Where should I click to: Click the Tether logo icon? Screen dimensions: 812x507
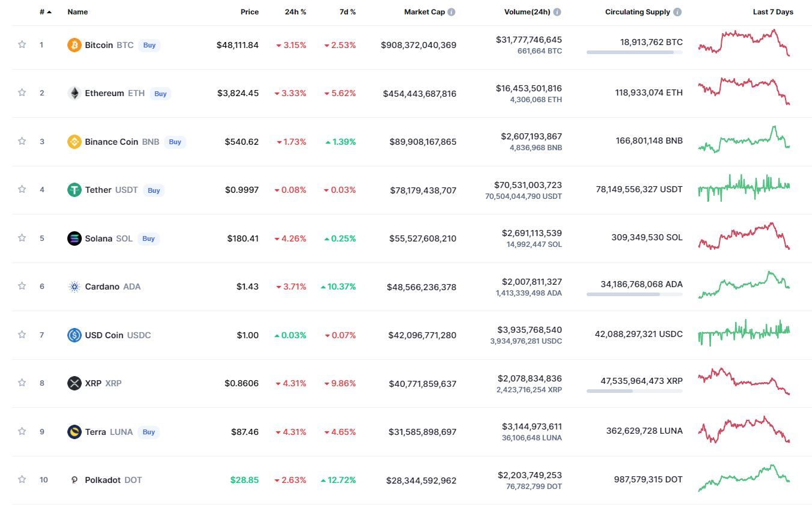(74, 190)
